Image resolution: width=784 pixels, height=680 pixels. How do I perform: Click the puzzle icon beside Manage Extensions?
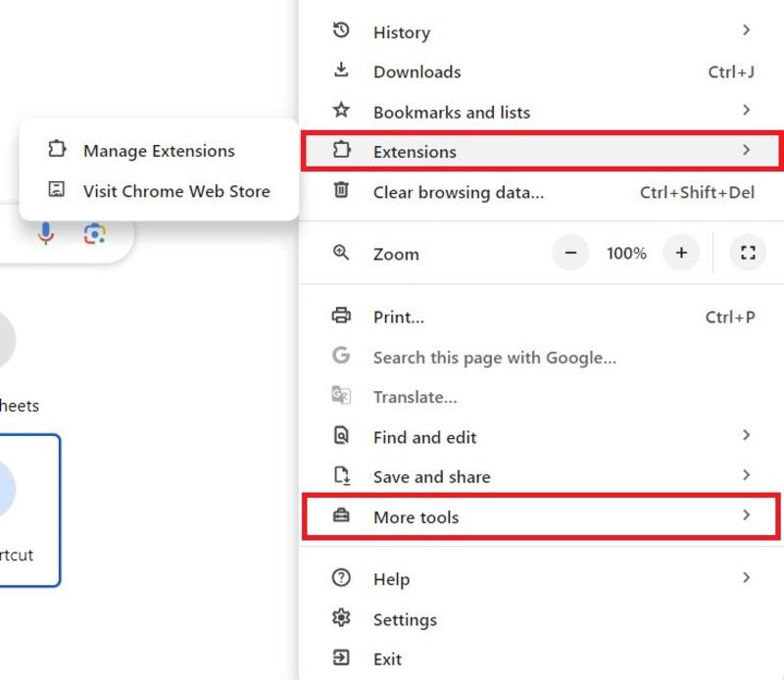tap(57, 149)
